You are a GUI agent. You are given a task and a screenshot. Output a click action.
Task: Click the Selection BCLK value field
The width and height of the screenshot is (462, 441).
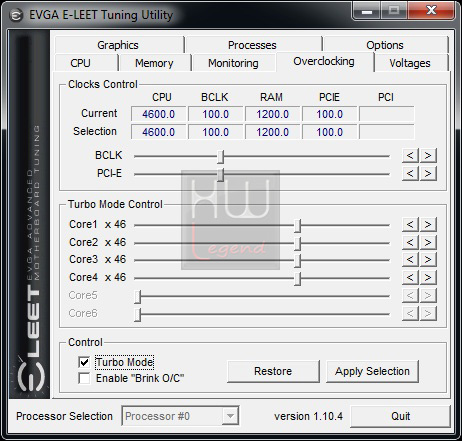[x=216, y=132]
